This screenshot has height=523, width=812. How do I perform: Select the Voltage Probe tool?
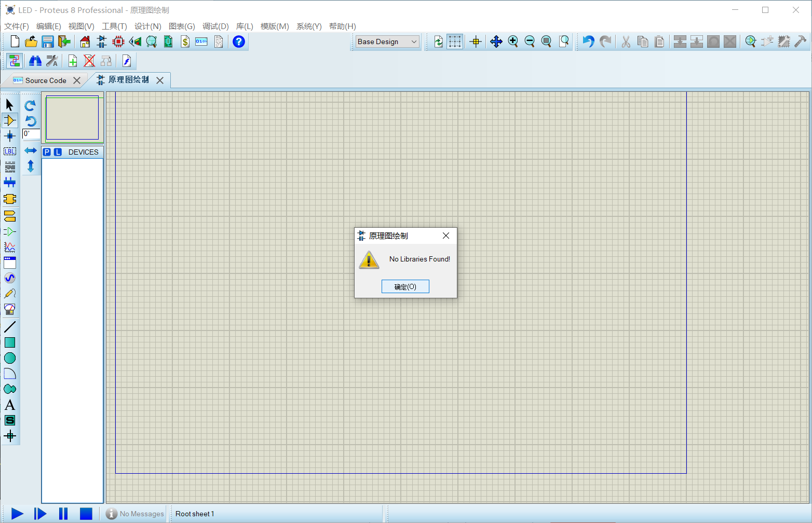click(x=9, y=293)
